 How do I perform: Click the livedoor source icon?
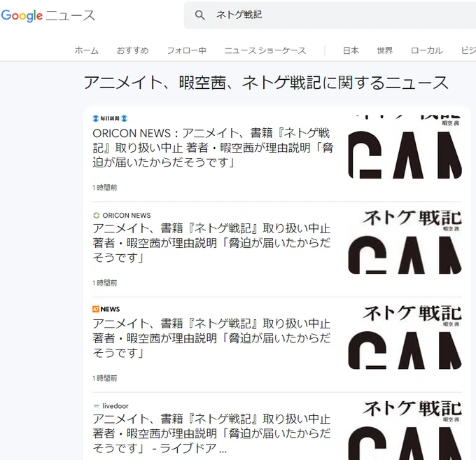click(97, 406)
